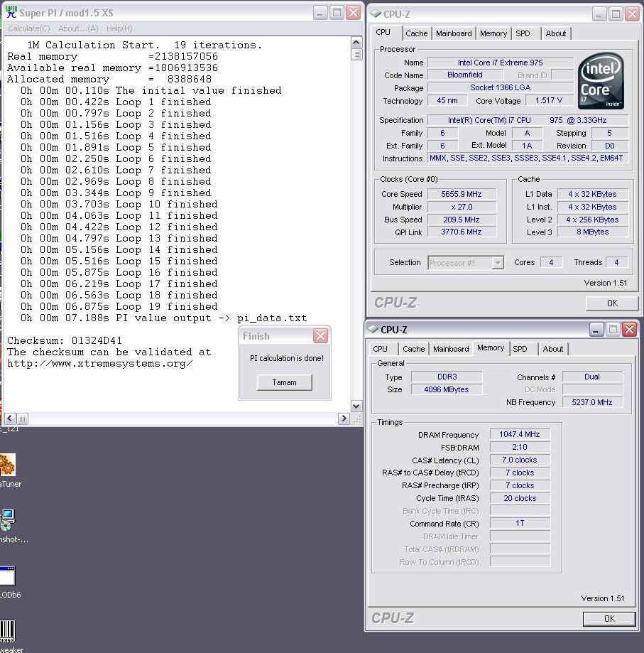644x653 pixels.
Task: Switch to Memory tab in upper CPU-Z
Action: tap(493, 33)
